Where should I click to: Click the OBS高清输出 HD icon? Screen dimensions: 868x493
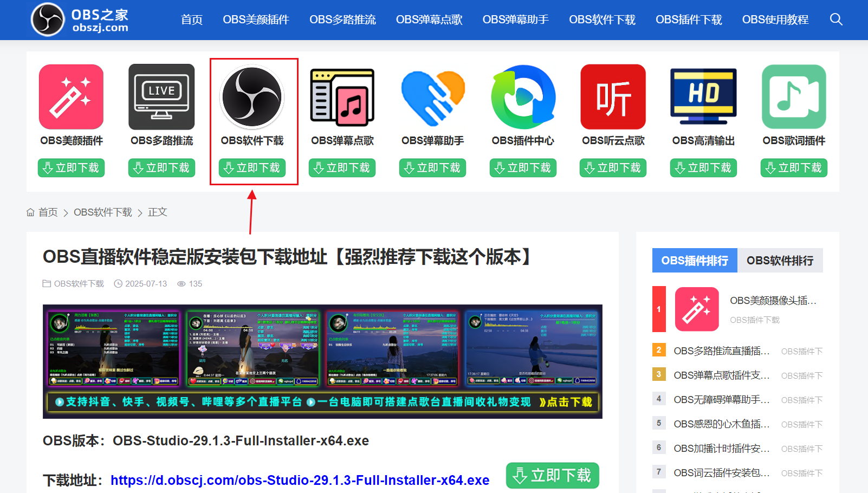[703, 97]
